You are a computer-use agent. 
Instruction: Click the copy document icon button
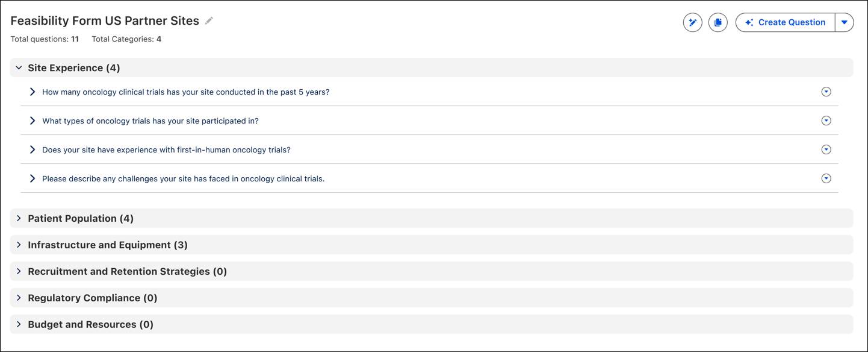click(x=718, y=22)
